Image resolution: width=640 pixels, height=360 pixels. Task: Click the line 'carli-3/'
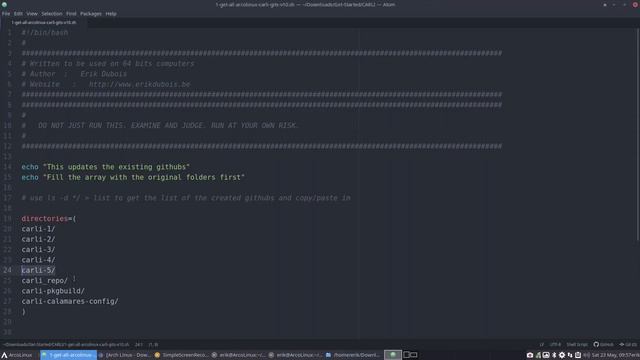[x=38, y=249]
